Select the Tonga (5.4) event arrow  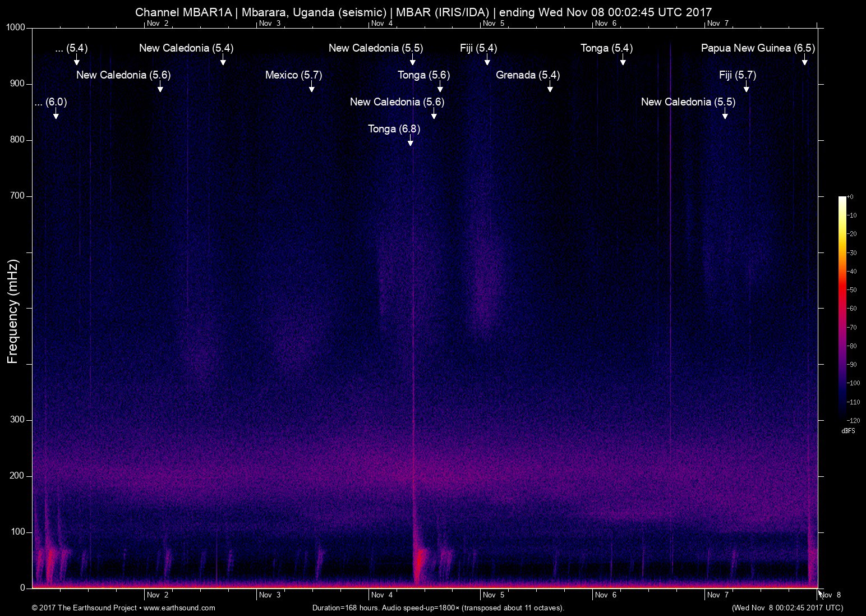(x=622, y=62)
